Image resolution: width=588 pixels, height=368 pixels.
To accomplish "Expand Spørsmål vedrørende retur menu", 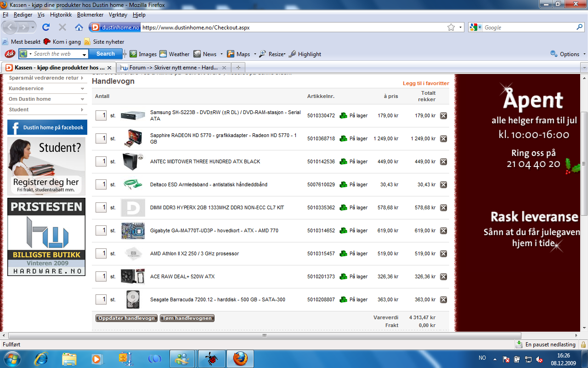I will coord(47,78).
